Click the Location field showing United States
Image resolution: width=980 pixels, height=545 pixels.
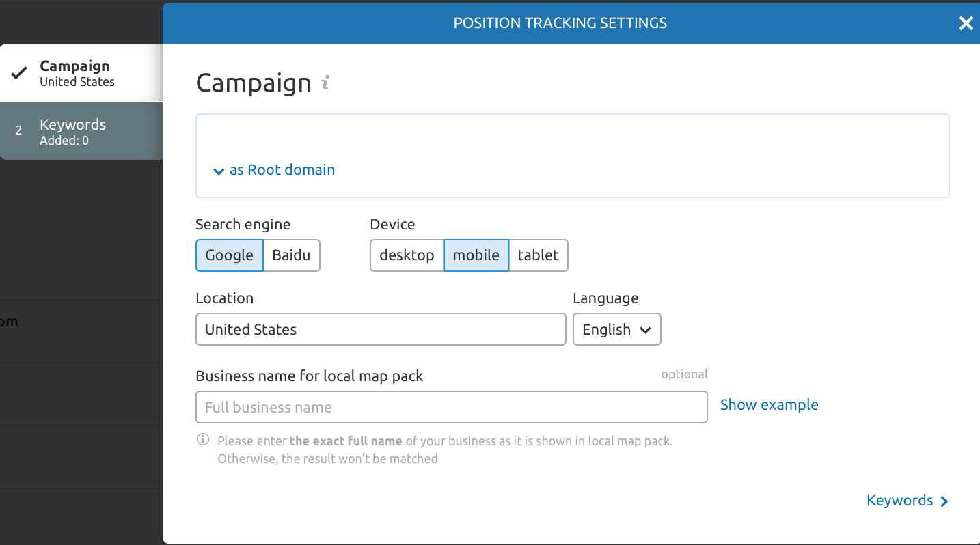(381, 329)
